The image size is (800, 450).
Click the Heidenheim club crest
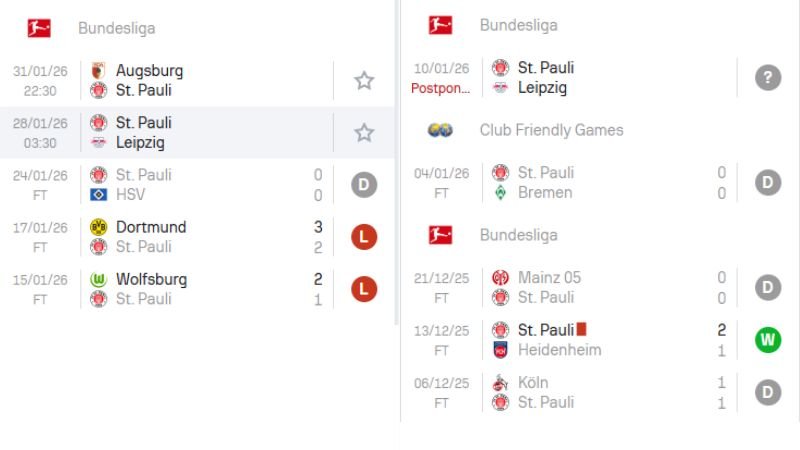pyautogui.click(x=500, y=350)
